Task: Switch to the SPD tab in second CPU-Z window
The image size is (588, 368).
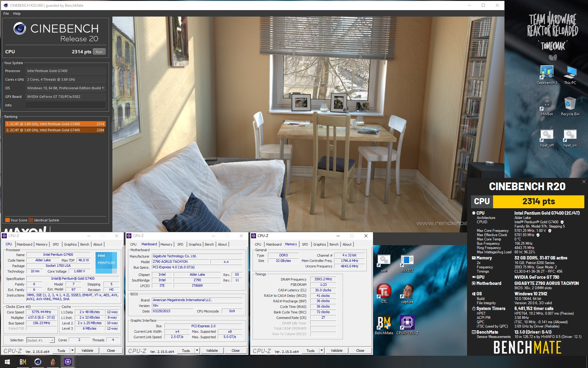Action: [180, 244]
